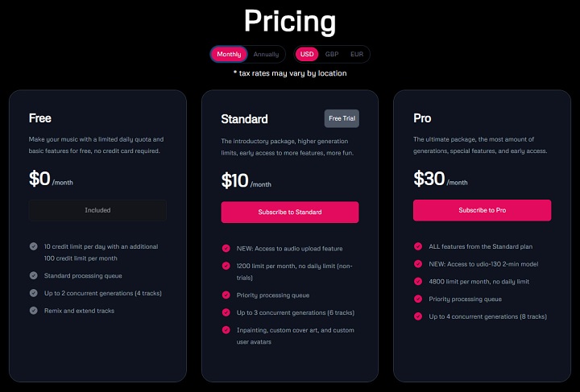Click checkmark icon next to Remix and extend tracks
This screenshot has height=392, width=580.
(x=33, y=310)
